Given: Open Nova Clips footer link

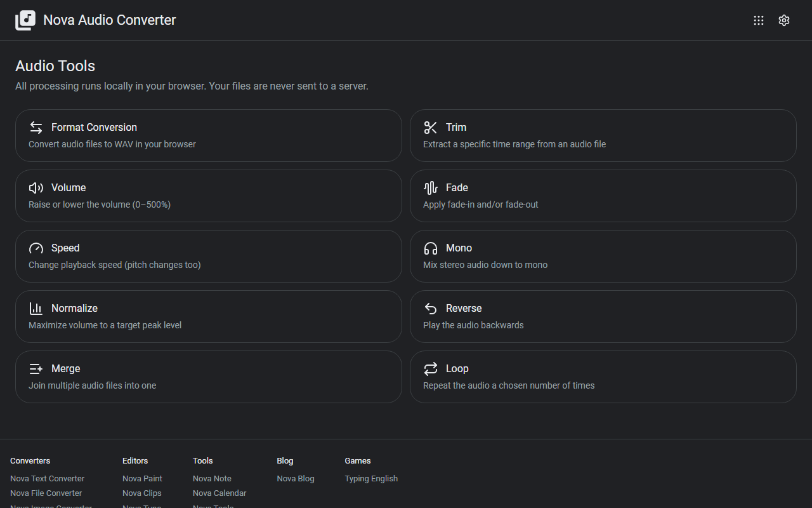Looking at the screenshot, I should (141, 493).
